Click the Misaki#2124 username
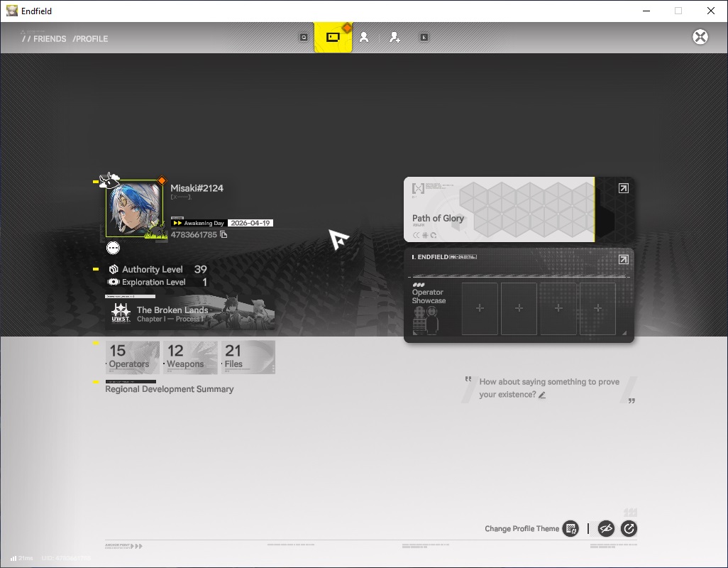This screenshot has height=568, width=728. click(x=197, y=188)
